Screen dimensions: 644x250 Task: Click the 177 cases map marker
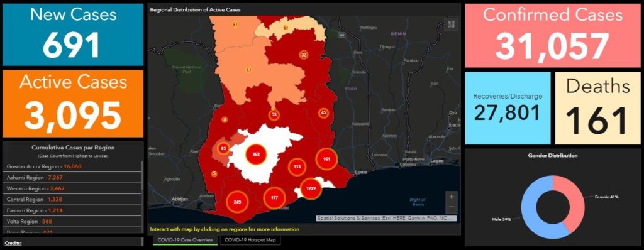tap(275, 198)
